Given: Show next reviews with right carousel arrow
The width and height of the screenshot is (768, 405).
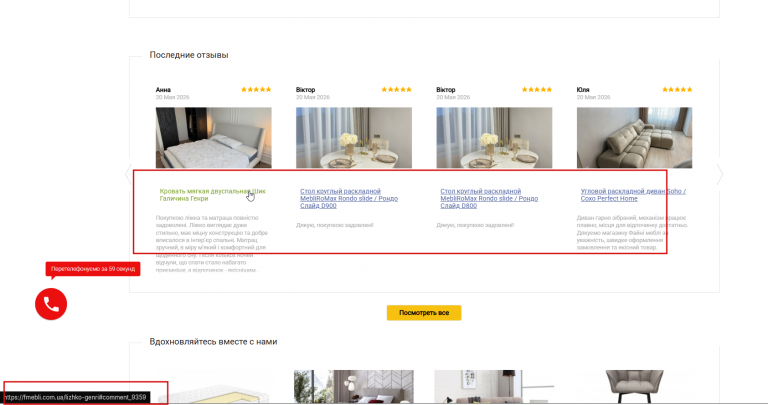Looking at the screenshot, I should (x=720, y=174).
